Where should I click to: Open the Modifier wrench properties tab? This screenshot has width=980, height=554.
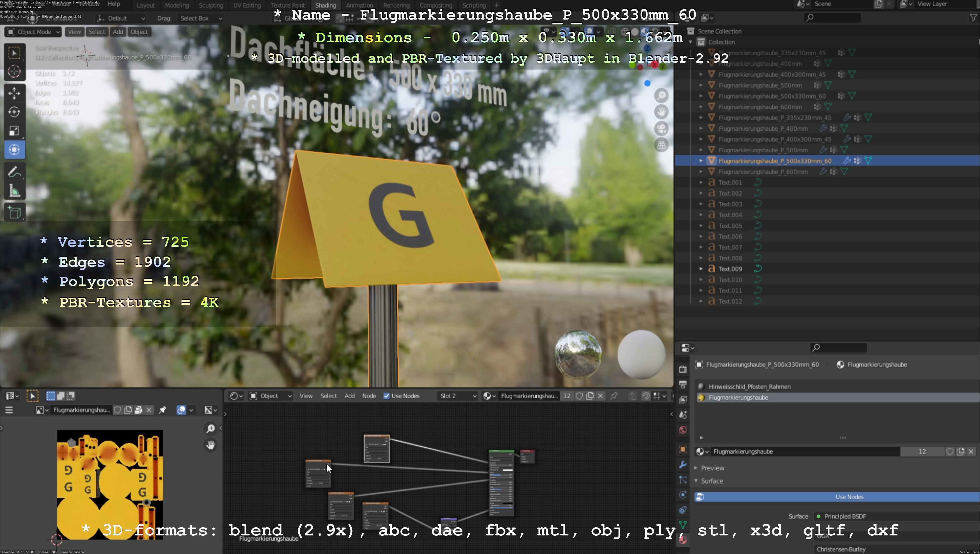(x=683, y=464)
